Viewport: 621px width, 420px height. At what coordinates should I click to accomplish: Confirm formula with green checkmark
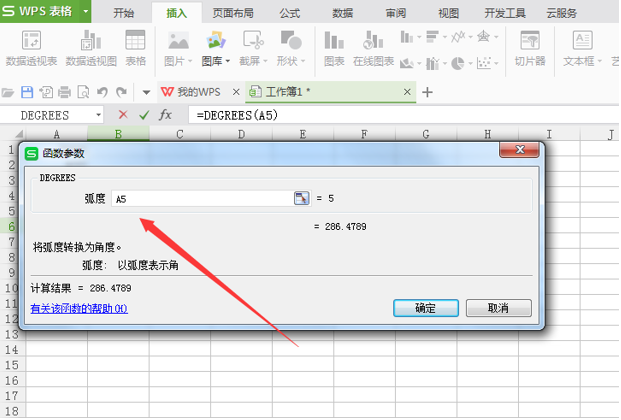[144, 115]
